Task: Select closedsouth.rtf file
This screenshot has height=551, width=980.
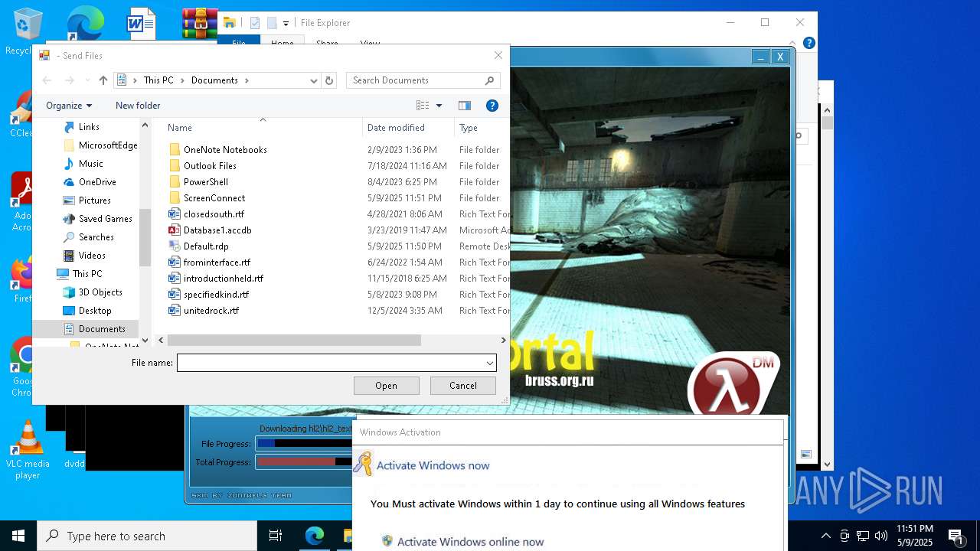Action: 214,214
